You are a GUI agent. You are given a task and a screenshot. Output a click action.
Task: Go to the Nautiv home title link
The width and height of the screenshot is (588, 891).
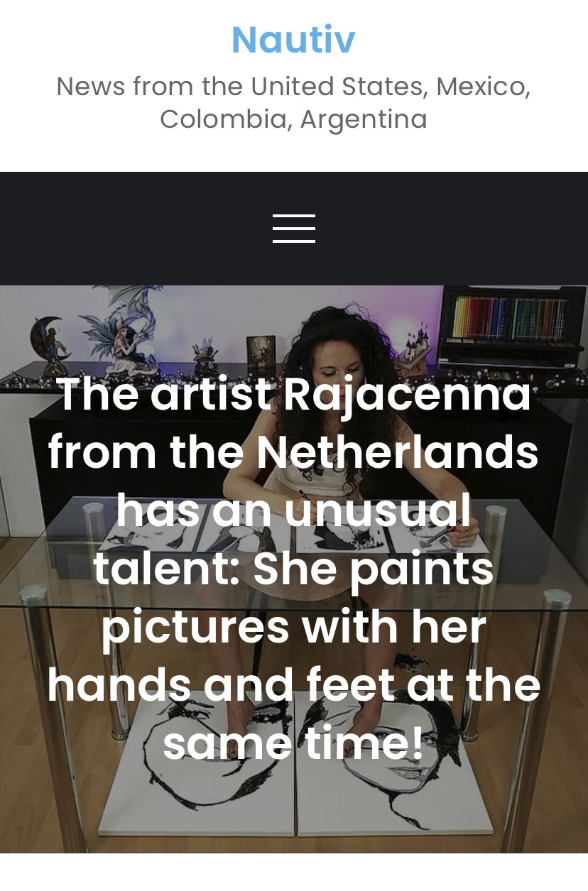293,39
